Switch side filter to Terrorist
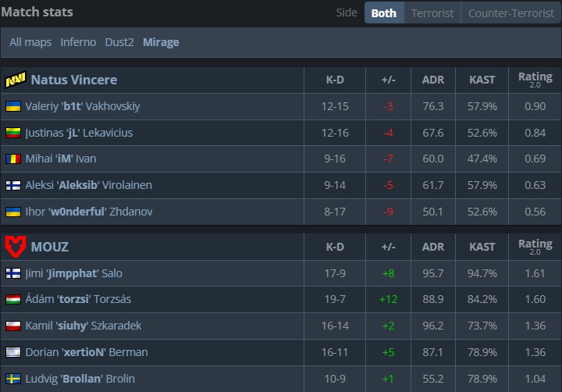The height and width of the screenshot is (392, 562). click(432, 13)
